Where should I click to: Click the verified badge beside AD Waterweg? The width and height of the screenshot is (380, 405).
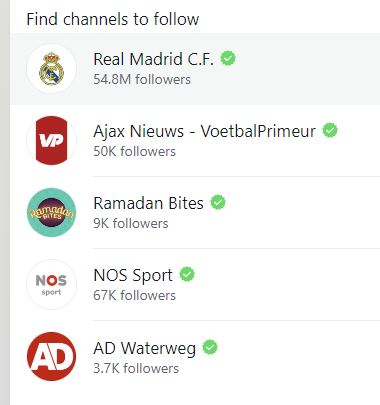[x=210, y=347]
